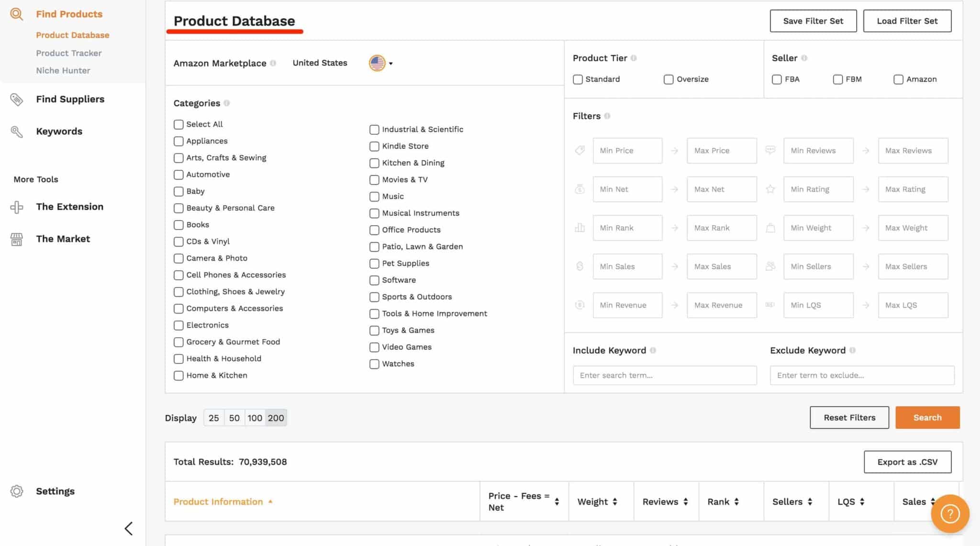
Task: Click the Exclude Keyword input field
Action: click(x=862, y=376)
